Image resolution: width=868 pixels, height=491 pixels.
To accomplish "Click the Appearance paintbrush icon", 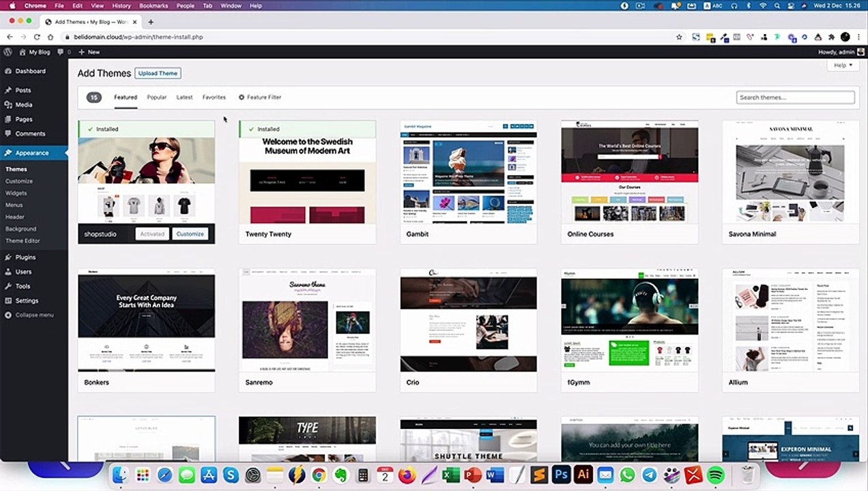I will [x=8, y=153].
